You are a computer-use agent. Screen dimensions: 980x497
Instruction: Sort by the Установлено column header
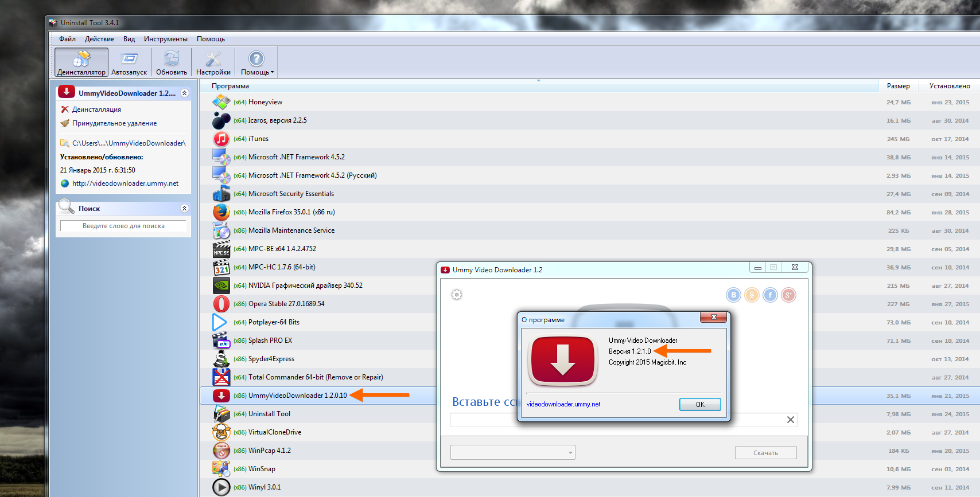point(949,86)
